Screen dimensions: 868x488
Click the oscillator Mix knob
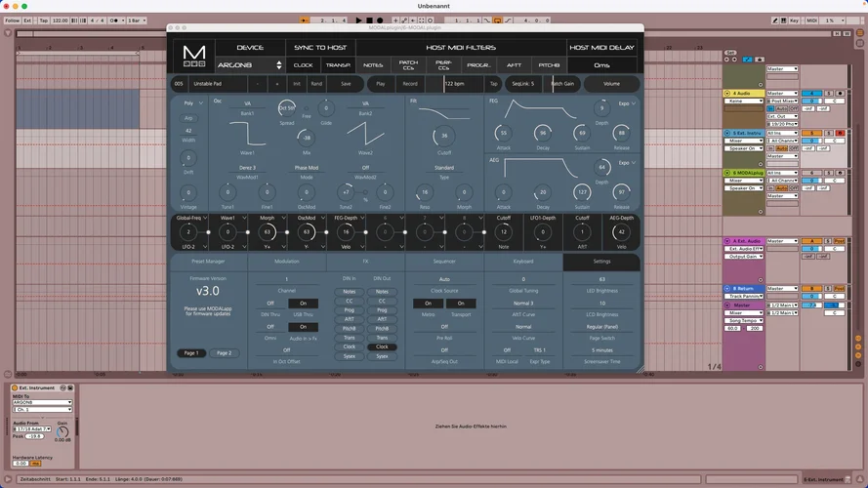tap(306, 138)
